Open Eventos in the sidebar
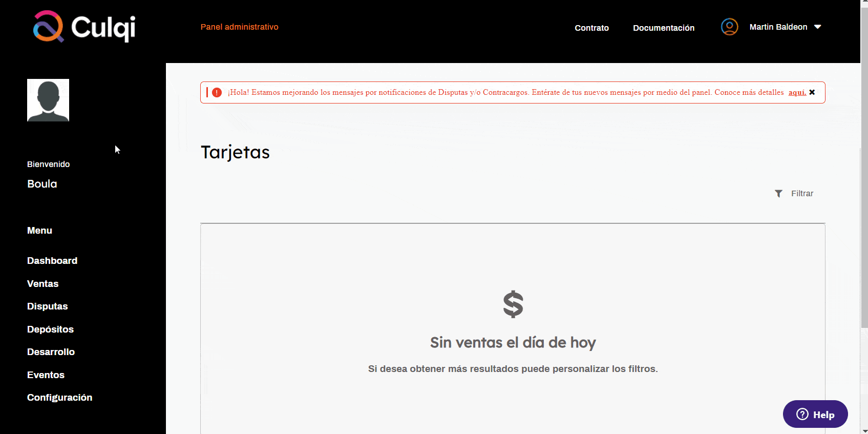The image size is (868, 434). point(46,375)
